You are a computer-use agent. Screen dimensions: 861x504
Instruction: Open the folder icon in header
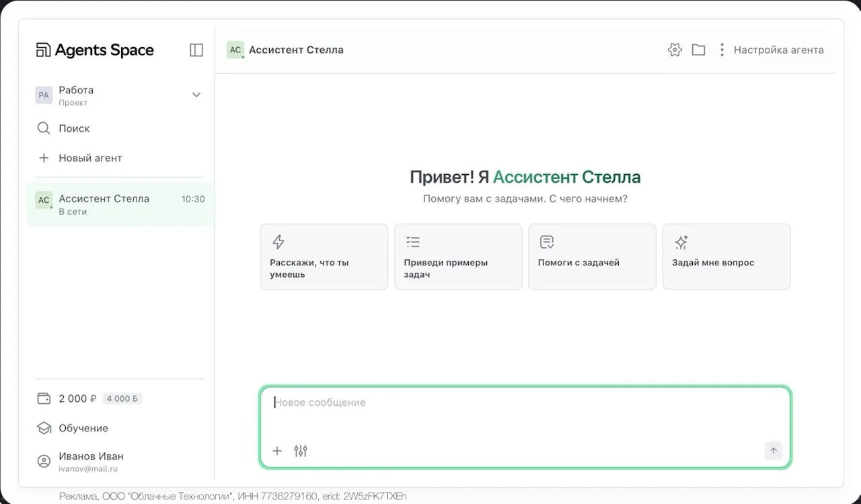point(698,50)
